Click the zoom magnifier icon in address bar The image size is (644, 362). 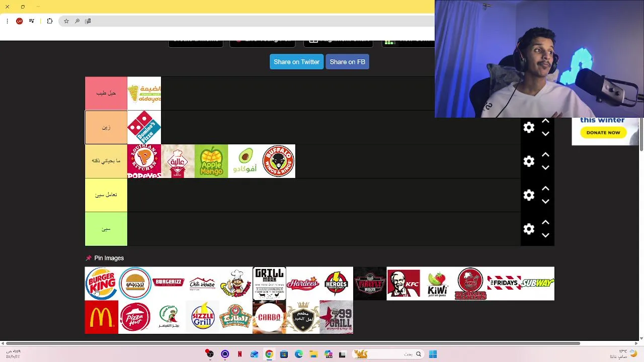77,21
